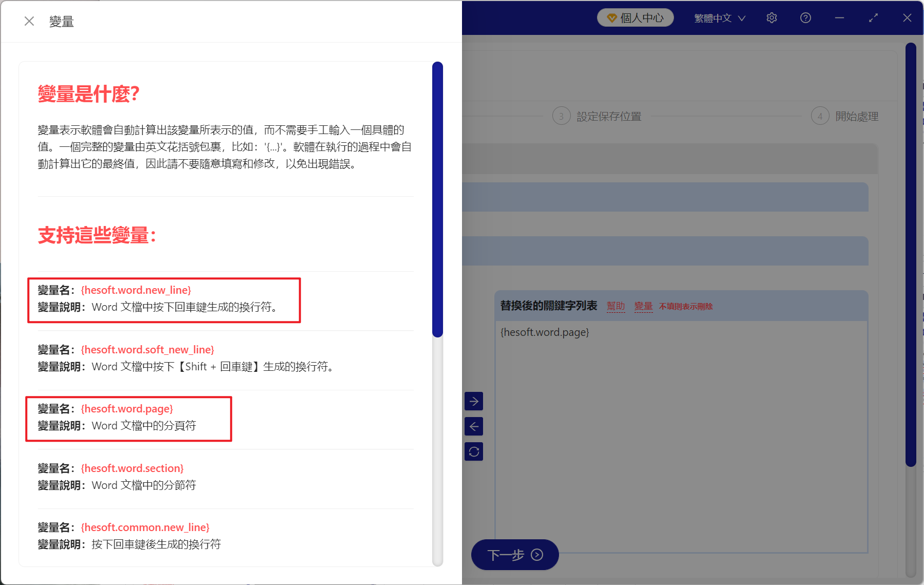Screen dimensions: 924x585
Task: Expand the 繁體中文 language dropdown
Action: pyautogui.click(x=718, y=17)
